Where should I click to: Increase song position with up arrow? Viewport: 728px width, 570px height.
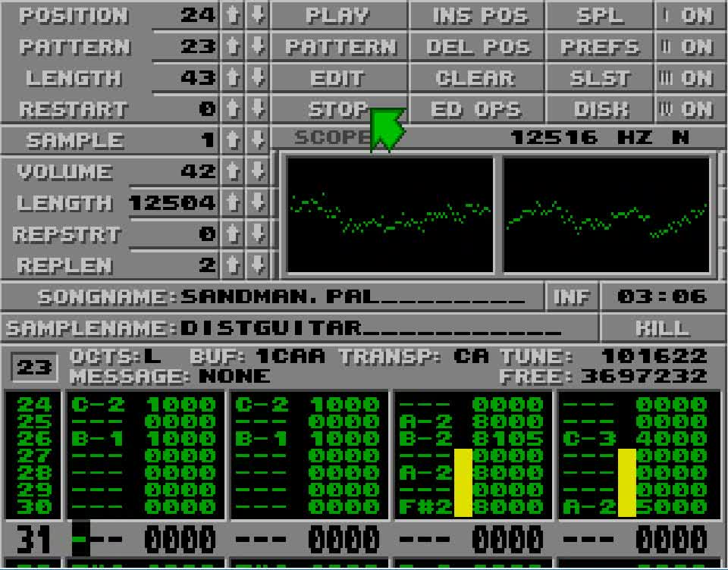click(233, 15)
